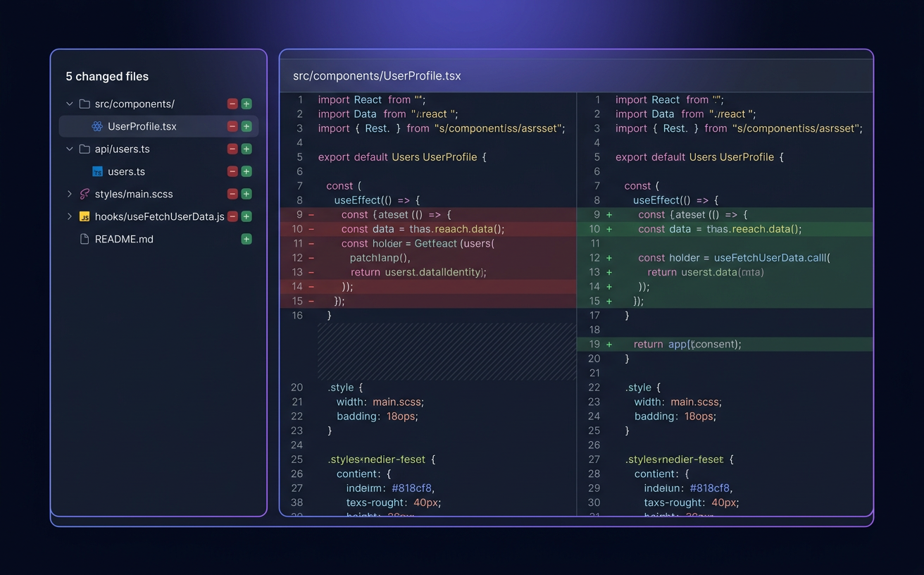Select UserProfile.tsx in the file tree
Viewport: 924px width, 575px height.
click(x=142, y=127)
